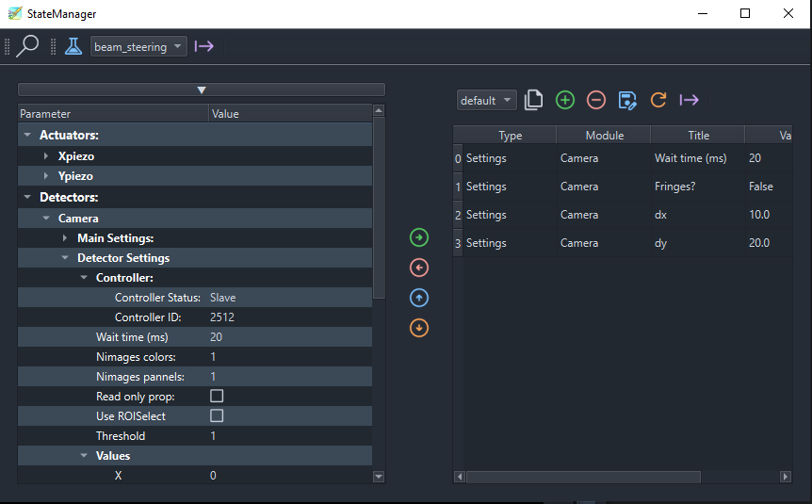Collapse the Detectors section

(x=27, y=197)
